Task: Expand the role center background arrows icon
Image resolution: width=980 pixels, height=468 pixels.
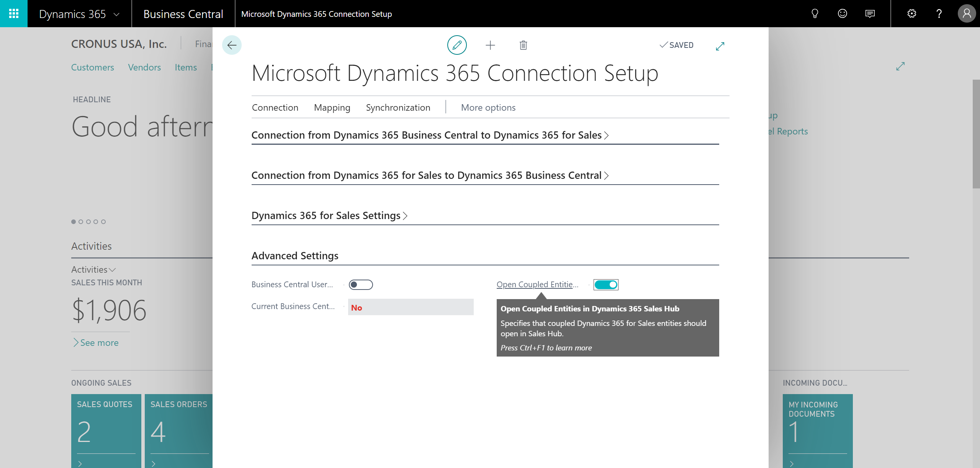Action: [900, 66]
